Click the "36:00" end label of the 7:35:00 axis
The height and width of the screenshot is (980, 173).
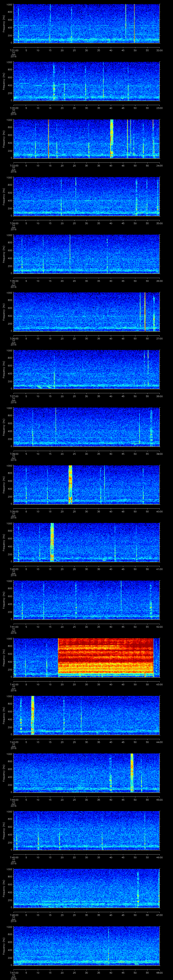(159, 281)
